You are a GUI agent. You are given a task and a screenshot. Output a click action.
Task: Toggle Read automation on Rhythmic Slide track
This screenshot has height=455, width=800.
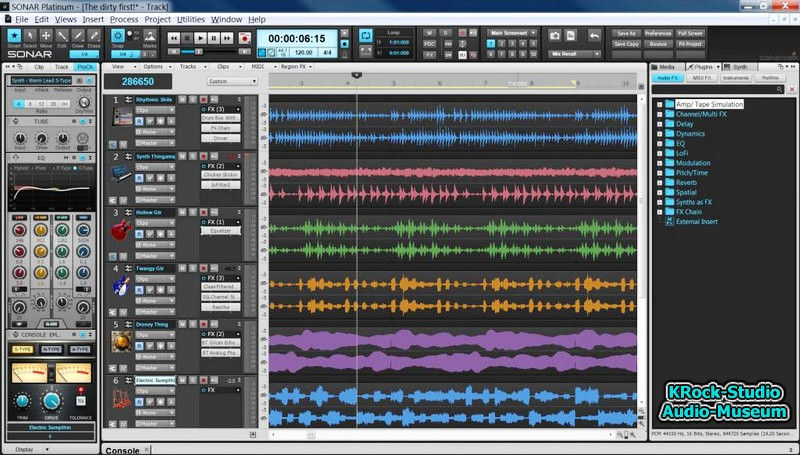(139, 121)
